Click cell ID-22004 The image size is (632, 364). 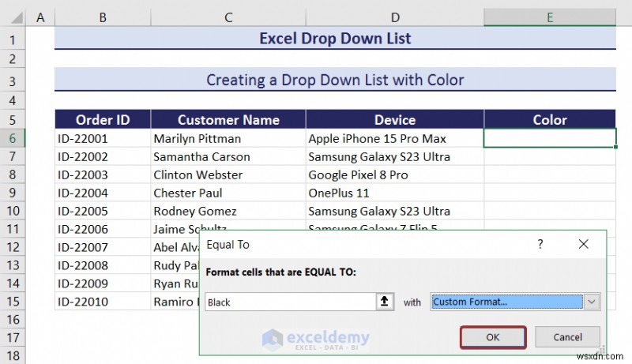pyautogui.click(x=103, y=193)
